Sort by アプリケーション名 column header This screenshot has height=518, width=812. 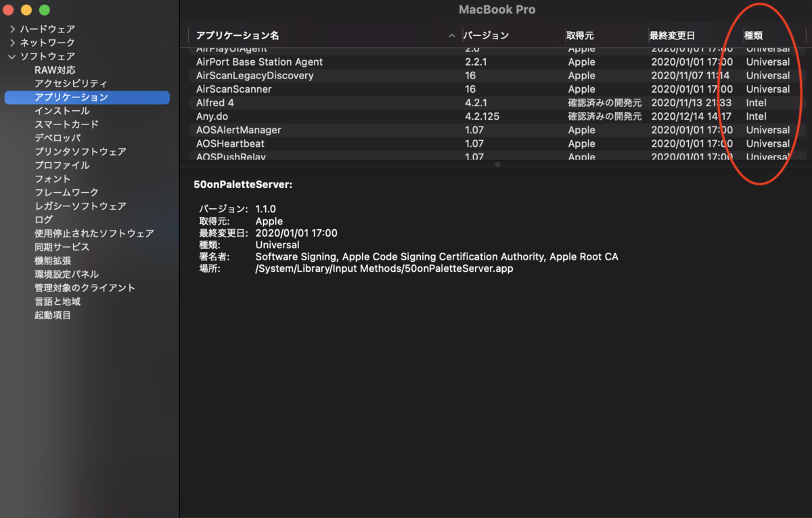[x=238, y=35]
